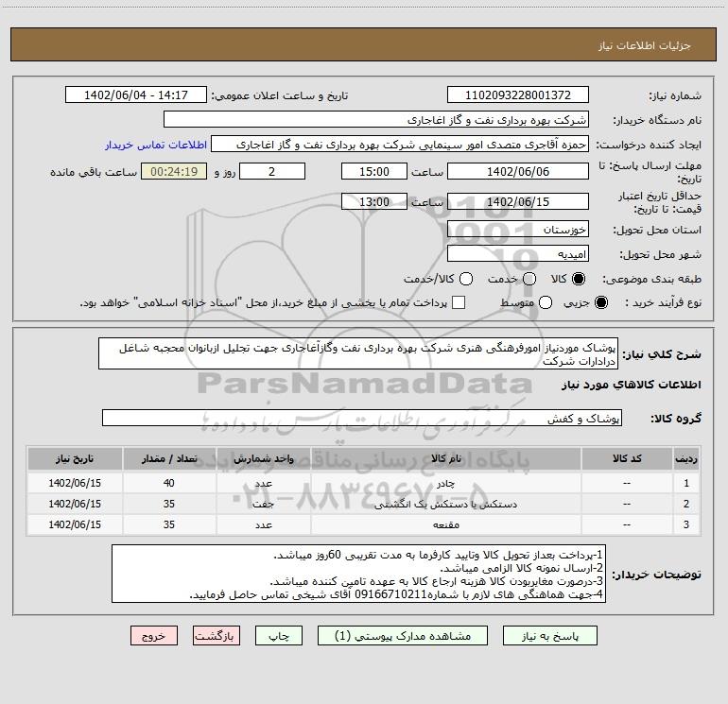Select the دستکش یا دستکش یک انگشتی cell
728x704 pixels.
[445, 504]
